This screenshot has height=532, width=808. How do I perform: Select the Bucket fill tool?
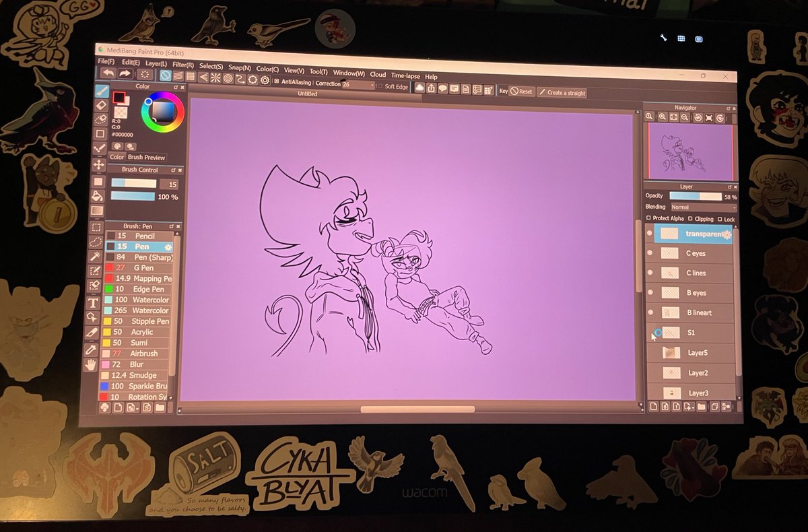[x=98, y=196]
